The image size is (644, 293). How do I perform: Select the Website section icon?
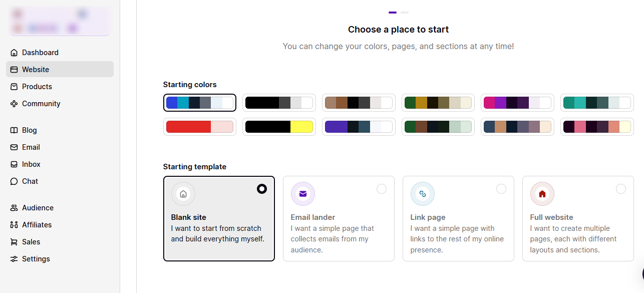point(14,69)
